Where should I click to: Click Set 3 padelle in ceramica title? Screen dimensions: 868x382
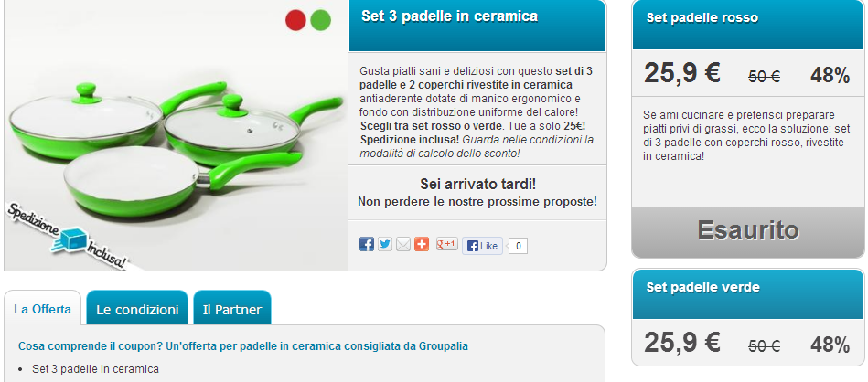(449, 16)
